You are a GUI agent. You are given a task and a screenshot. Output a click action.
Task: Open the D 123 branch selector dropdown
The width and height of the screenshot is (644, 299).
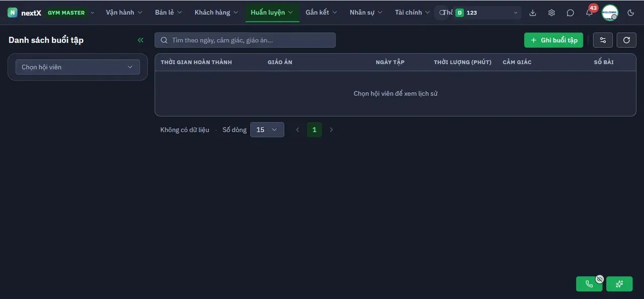(x=487, y=13)
